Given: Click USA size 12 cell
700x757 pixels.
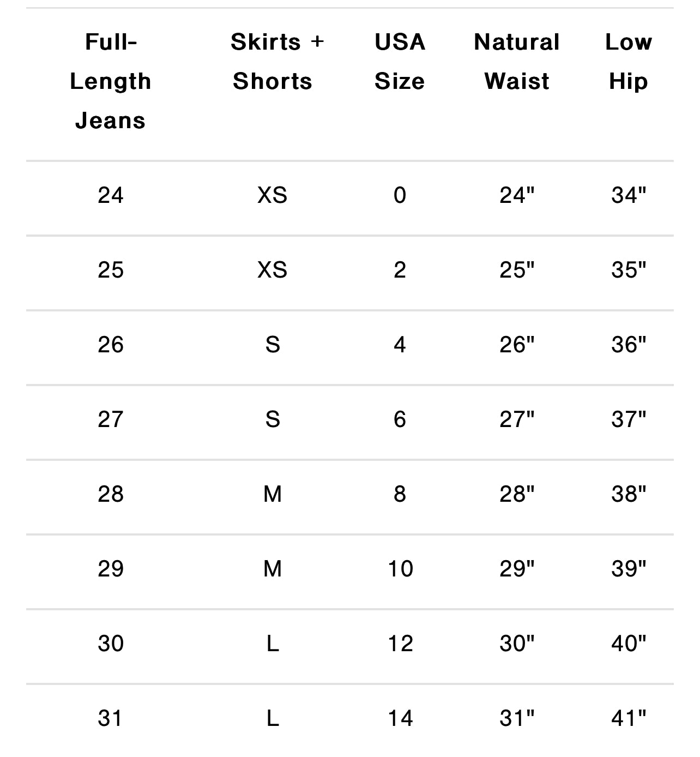Looking at the screenshot, I should coord(400,644).
